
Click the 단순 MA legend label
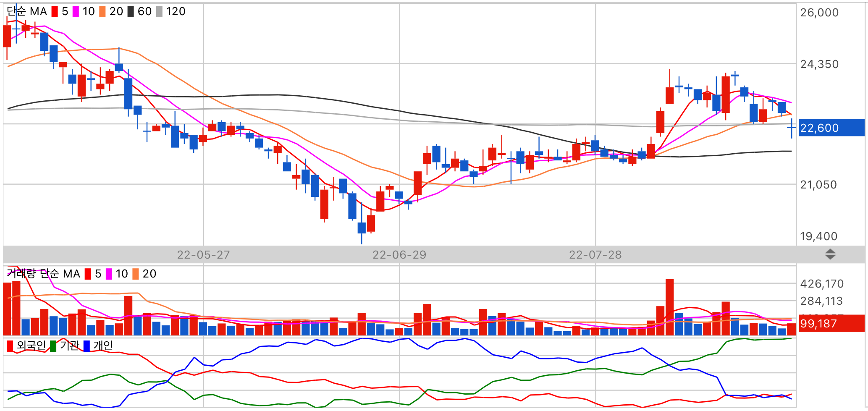pos(27,11)
